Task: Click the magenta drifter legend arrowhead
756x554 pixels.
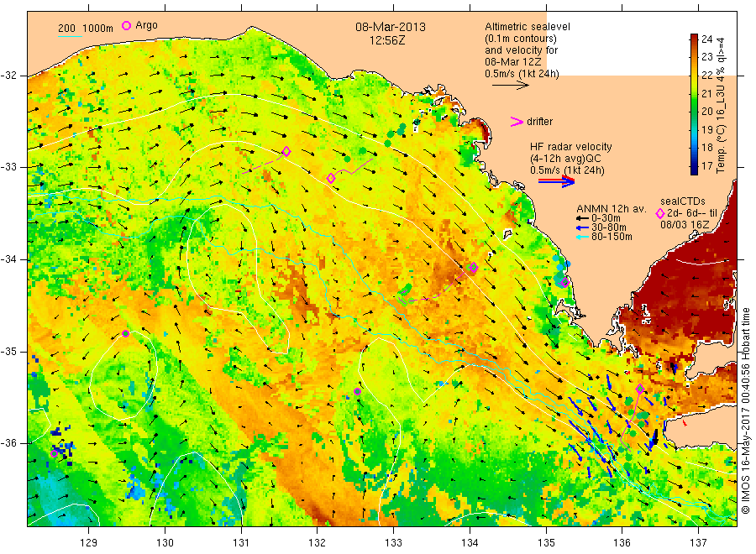Action: 517,122
